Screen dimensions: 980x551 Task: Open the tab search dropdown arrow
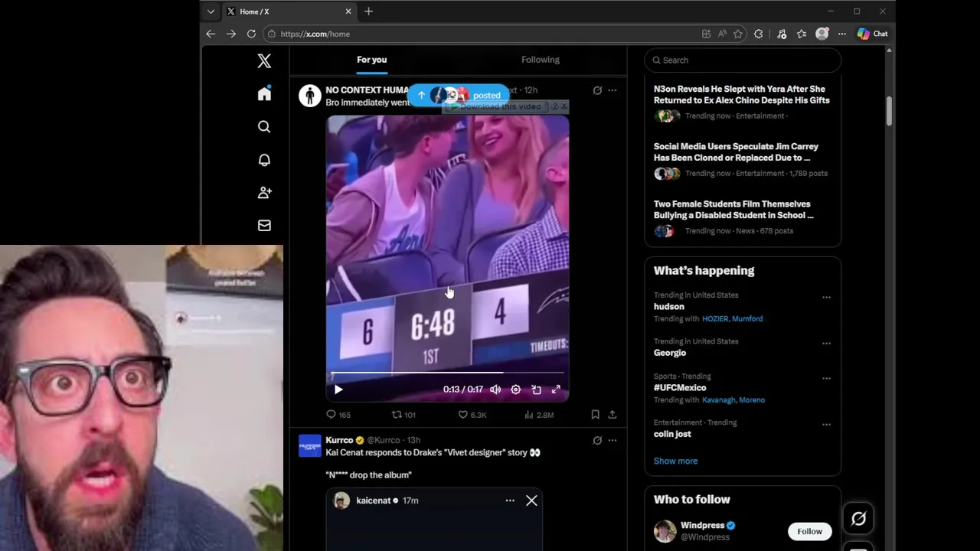pyautogui.click(x=211, y=11)
